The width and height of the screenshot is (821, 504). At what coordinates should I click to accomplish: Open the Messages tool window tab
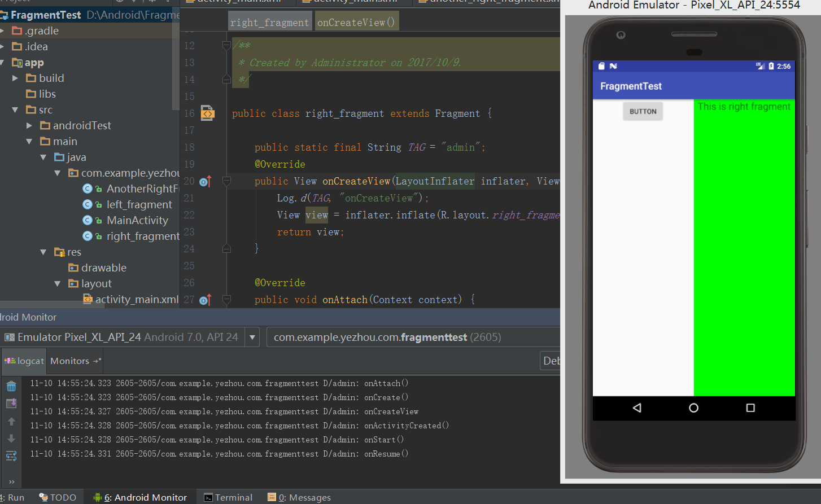tap(299, 497)
